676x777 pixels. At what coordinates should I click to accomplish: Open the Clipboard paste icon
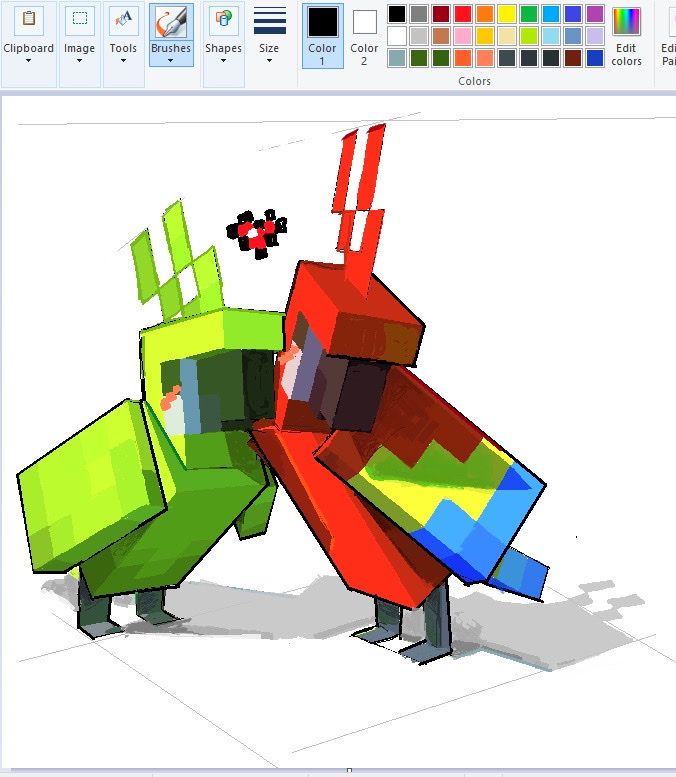pyautogui.click(x=29, y=20)
